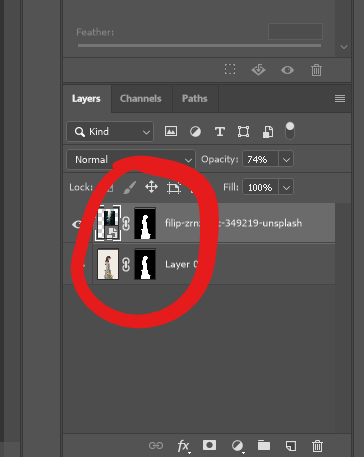Filter for adjustment layers

(x=195, y=132)
